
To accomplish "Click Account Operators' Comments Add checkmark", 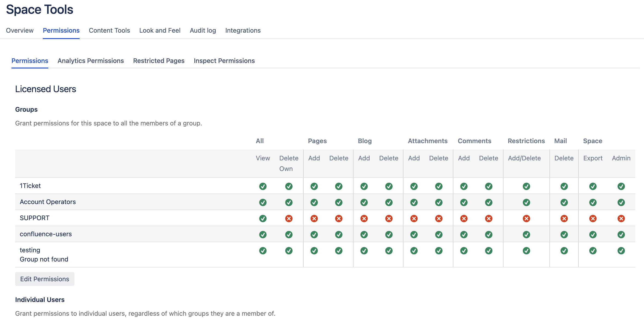I will pyautogui.click(x=464, y=202).
